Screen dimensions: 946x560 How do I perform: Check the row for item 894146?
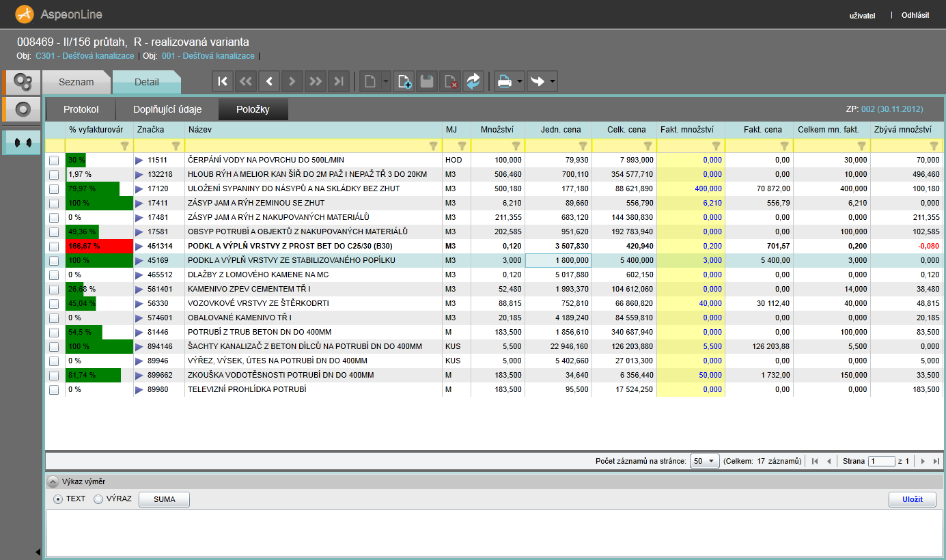point(55,346)
